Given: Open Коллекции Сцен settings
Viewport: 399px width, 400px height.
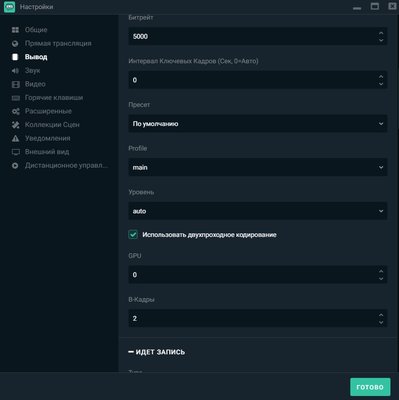Looking at the screenshot, I should tap(52, 125).
